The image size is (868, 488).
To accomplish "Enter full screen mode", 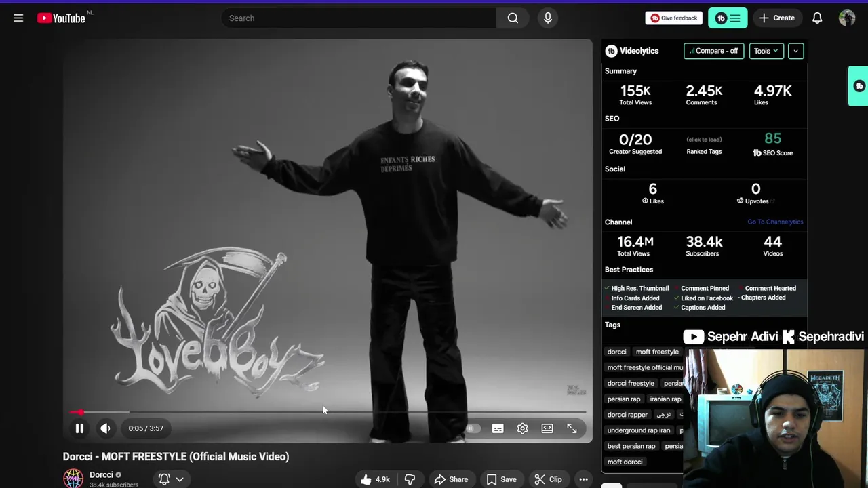I will coord(572,428).
